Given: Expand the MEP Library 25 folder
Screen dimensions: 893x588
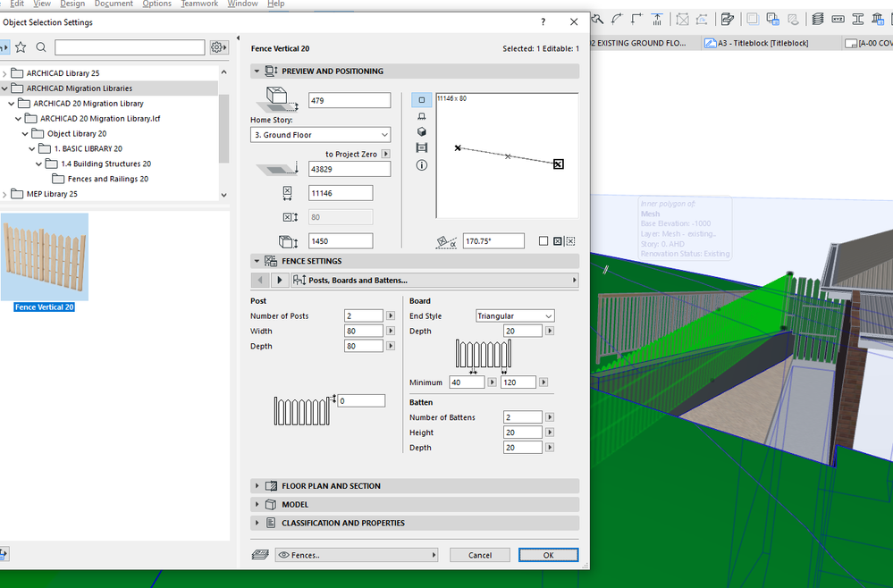Looking at the screenshot, I should pyautogui.click(x=4, y=194).
